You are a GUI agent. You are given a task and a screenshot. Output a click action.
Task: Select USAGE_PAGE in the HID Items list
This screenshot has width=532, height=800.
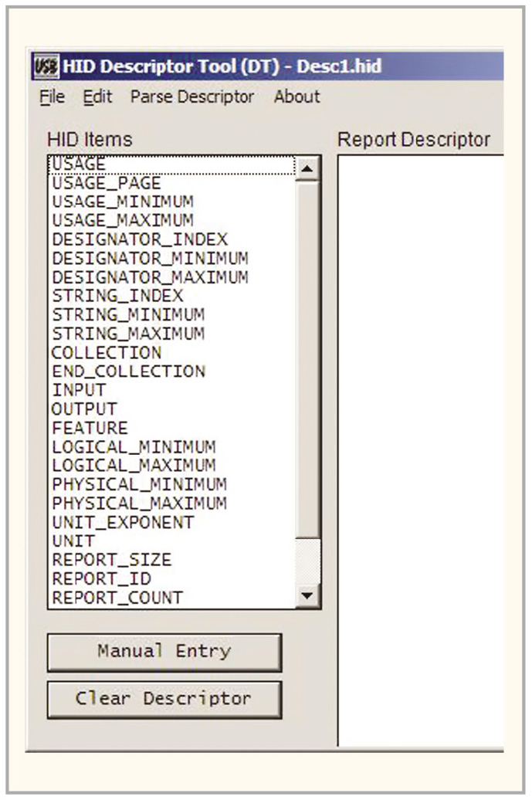[x=107, y=183]
